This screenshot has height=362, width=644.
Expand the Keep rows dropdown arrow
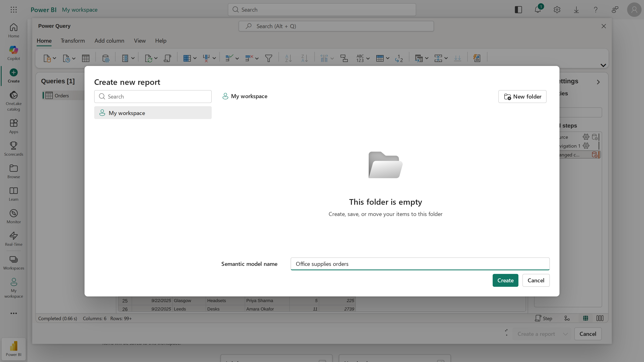(237, 58)
